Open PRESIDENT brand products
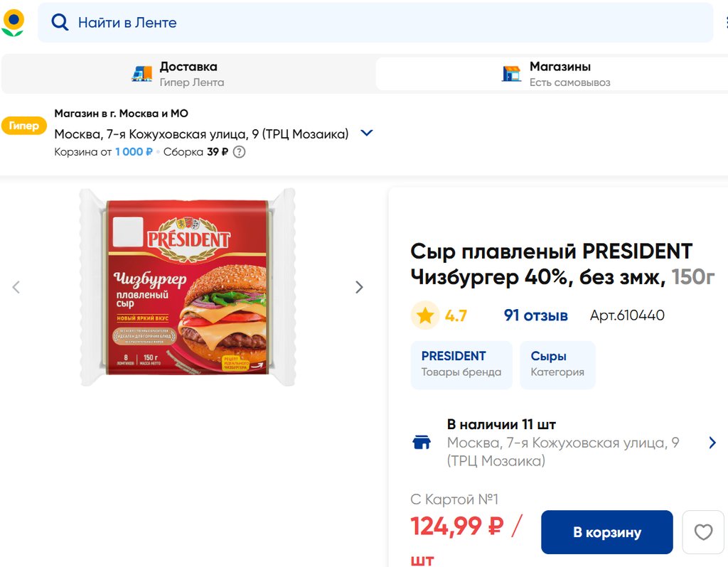 pos(461,364)
